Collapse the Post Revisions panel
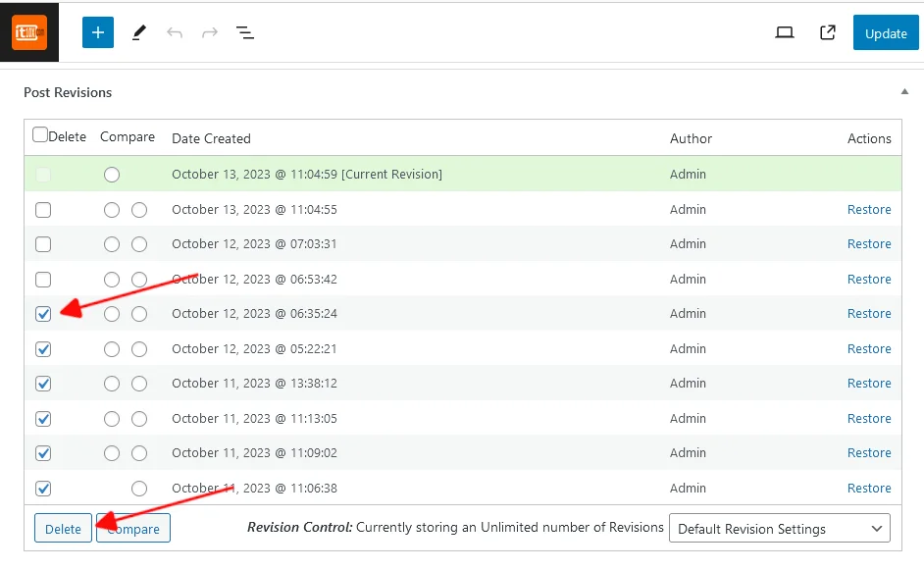The width and height of the screenshot is (924, 570). click(904, 91)
